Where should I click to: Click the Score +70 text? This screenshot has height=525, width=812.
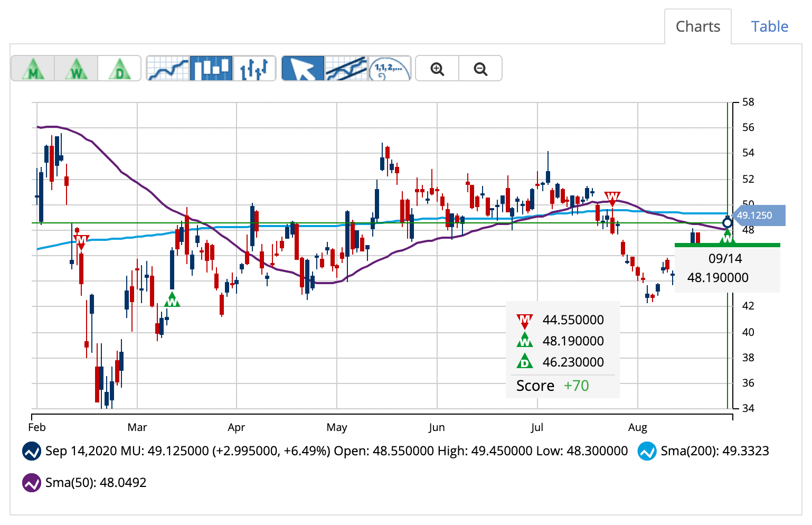click(552, 386)
